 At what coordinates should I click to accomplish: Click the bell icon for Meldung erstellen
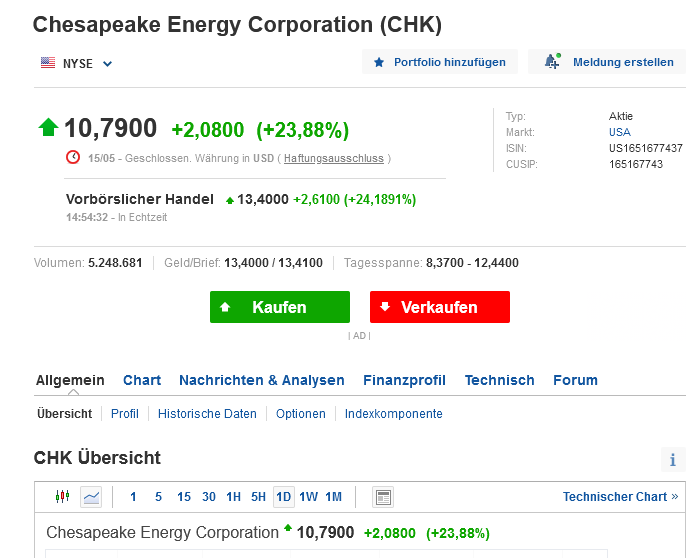click(x=552, y=62)
